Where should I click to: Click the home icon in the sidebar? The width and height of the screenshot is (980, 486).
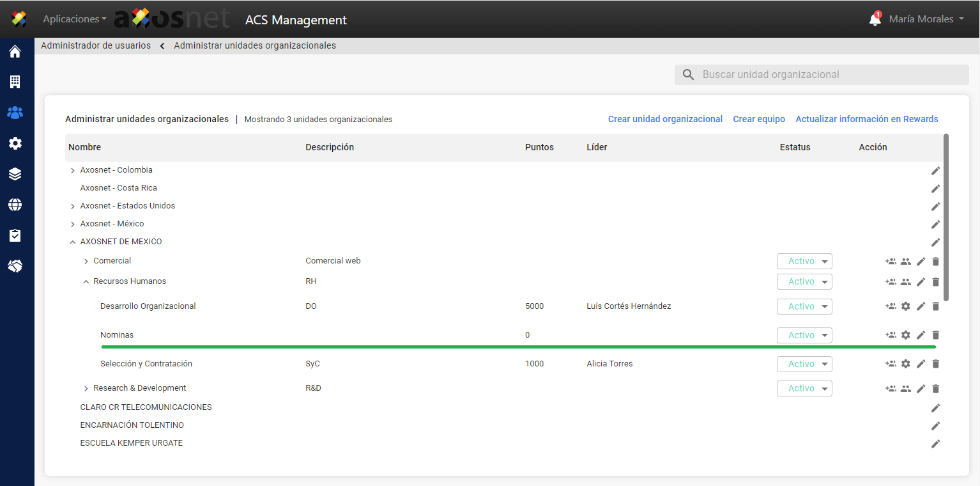(x=15, y=52)
